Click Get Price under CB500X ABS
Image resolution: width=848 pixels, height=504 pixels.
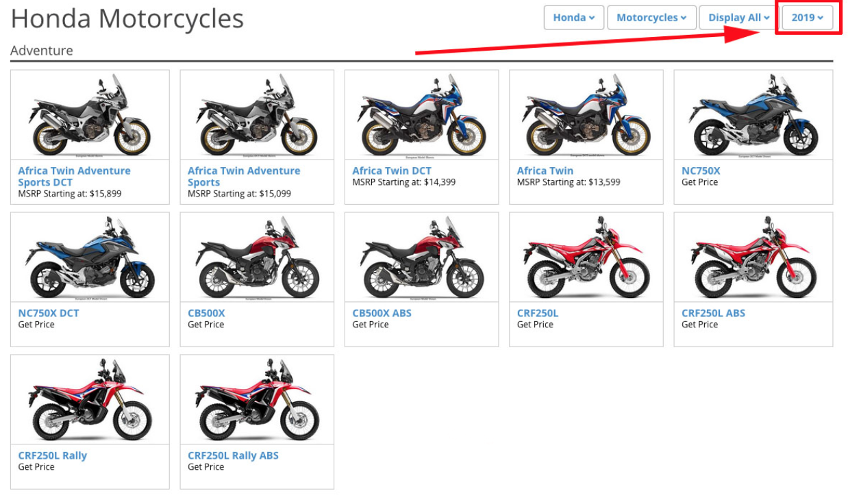tap(371, 325)
